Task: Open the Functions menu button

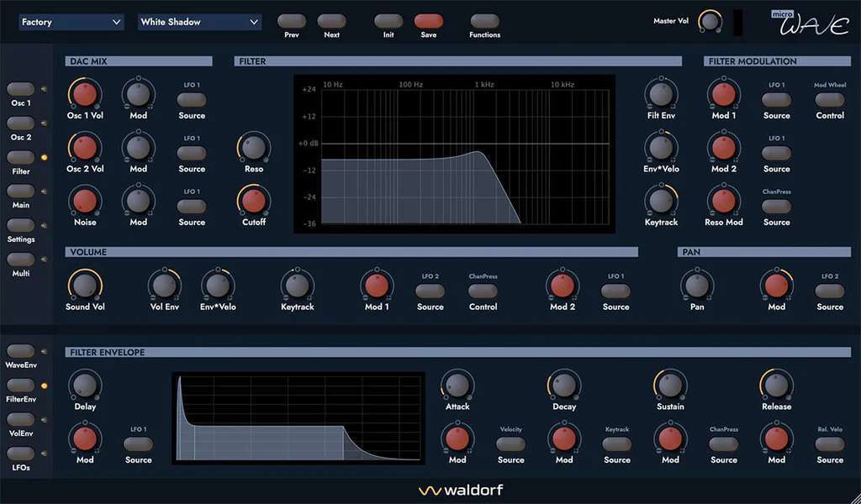Action: coord(484,21)
